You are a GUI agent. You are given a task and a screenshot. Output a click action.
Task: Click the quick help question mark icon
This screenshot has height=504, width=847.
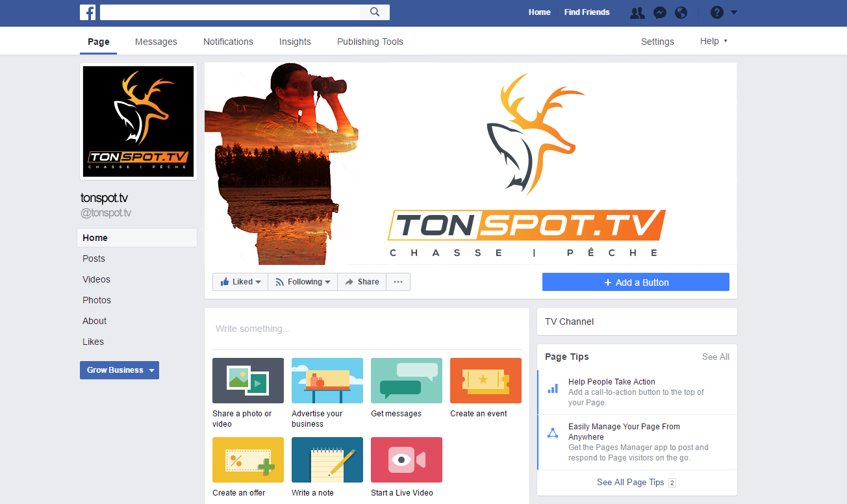(716, 12)
